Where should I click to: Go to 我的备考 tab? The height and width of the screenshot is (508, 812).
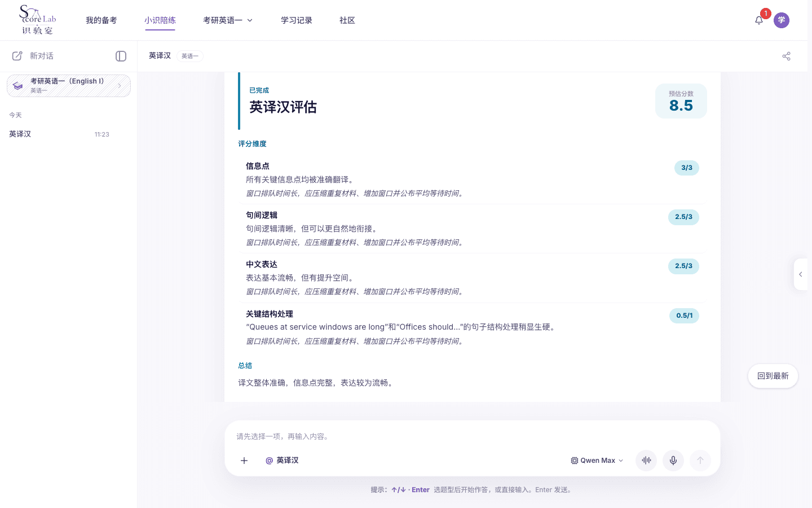101,20
